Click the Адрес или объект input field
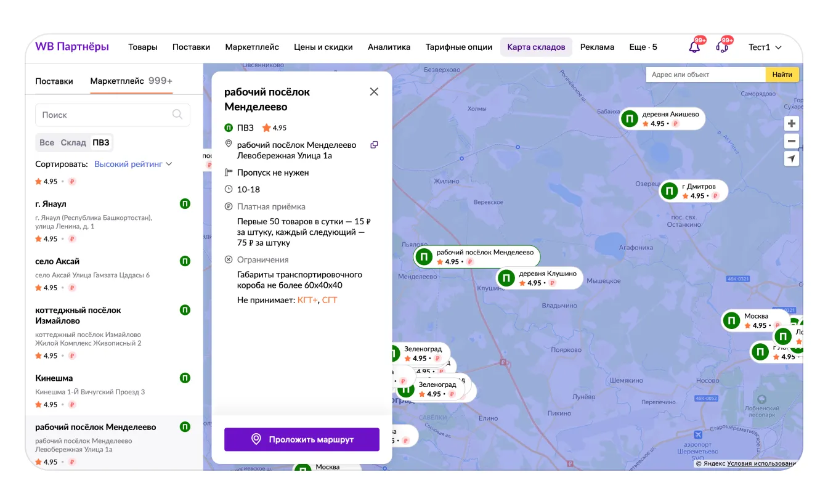 point(705,75)
